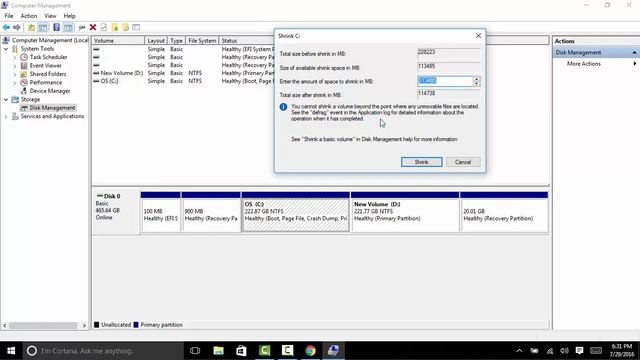
Task: Click the tree pane horizontal scrollbar
Action: click(43, 325)
